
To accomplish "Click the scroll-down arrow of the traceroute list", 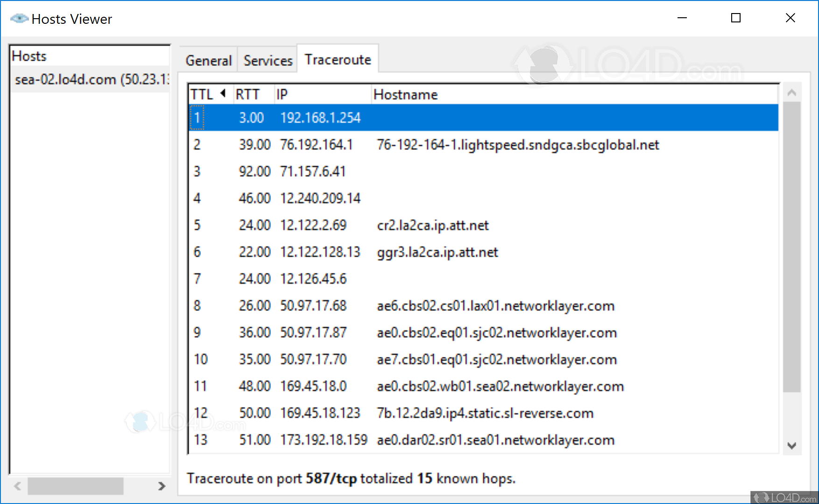I will [792, 444].
